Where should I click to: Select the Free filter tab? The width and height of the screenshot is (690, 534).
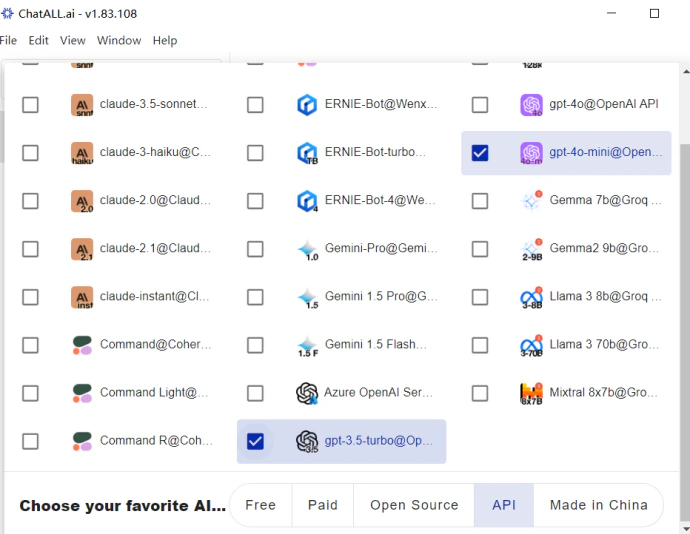click(261, 505)
